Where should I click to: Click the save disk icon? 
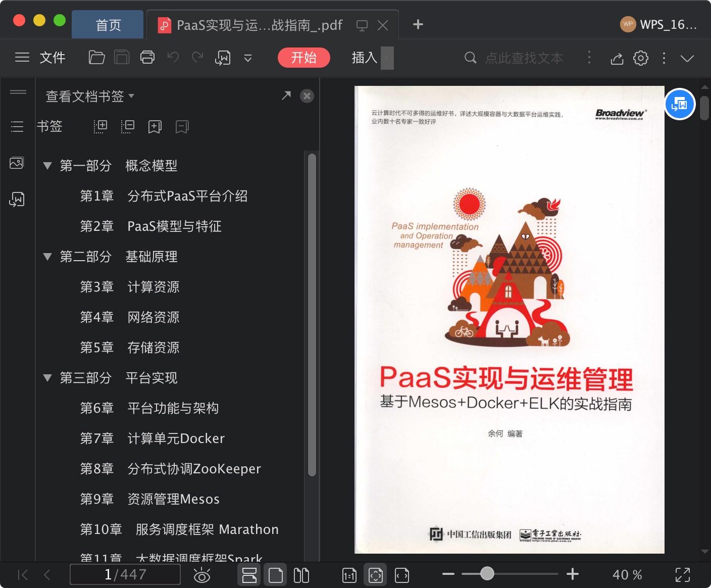122,58
